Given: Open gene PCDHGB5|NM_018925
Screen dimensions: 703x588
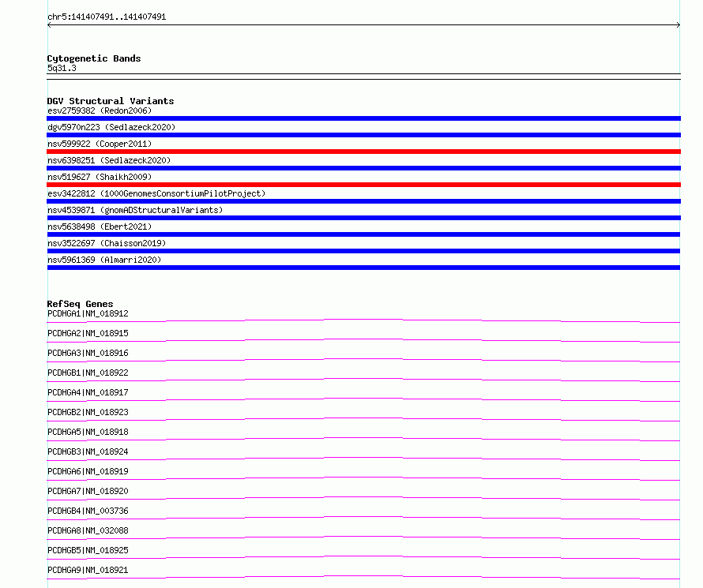Looking at the screenshot, I should pyautogui.click(x=88, y=550).
